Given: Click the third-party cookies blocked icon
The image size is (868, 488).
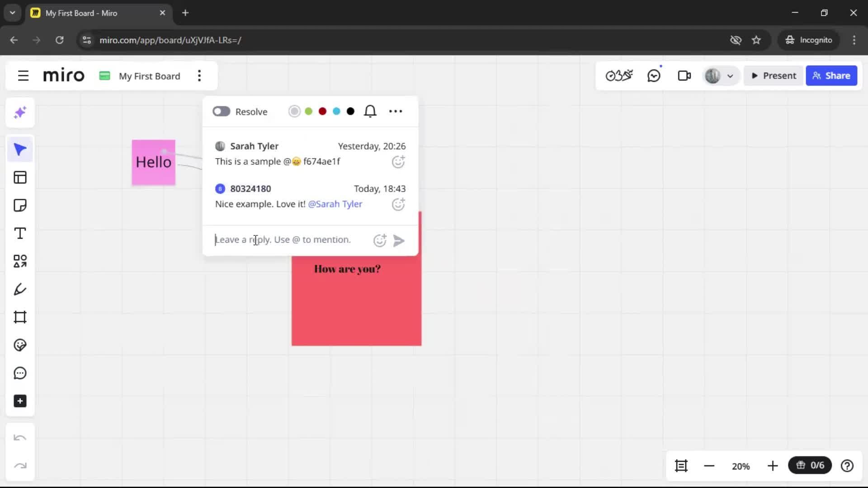Looking at the screenshot, I should click(x=736, y=40).
